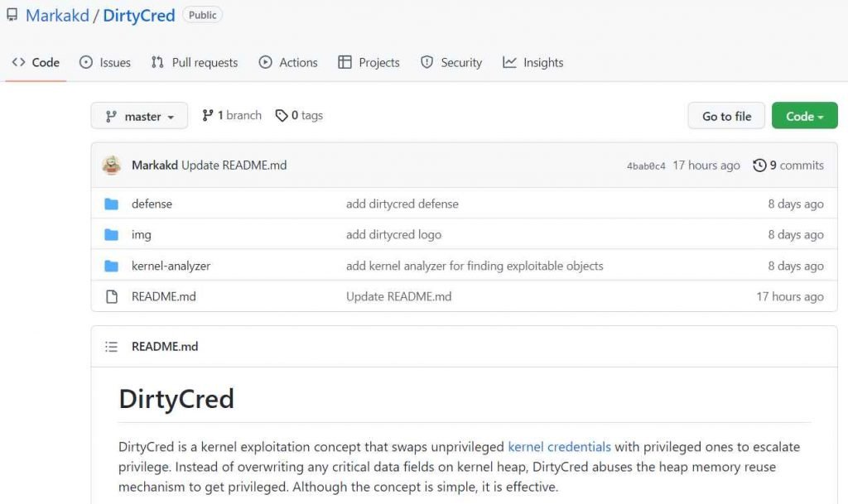Expand the master branch dropdown

(139, 116)
